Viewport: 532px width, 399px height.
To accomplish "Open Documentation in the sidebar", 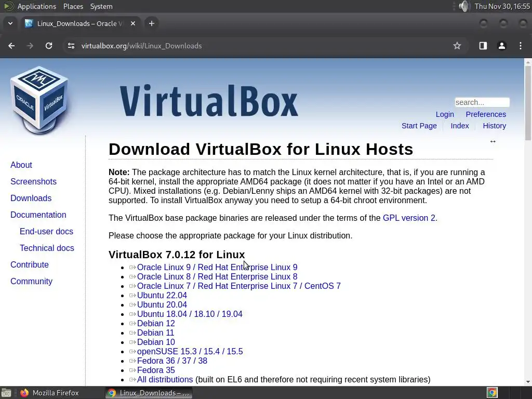I will (38, 215).
